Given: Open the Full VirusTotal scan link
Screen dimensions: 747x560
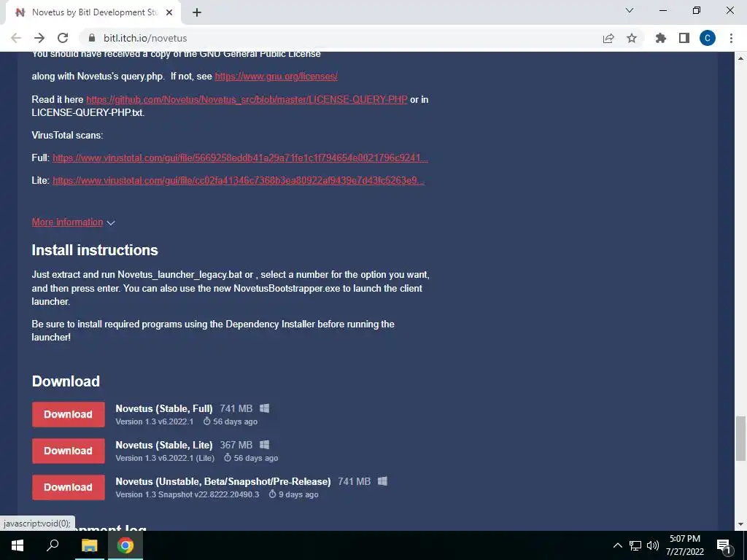Looking at the screenshot, I should tap(240, 157).
